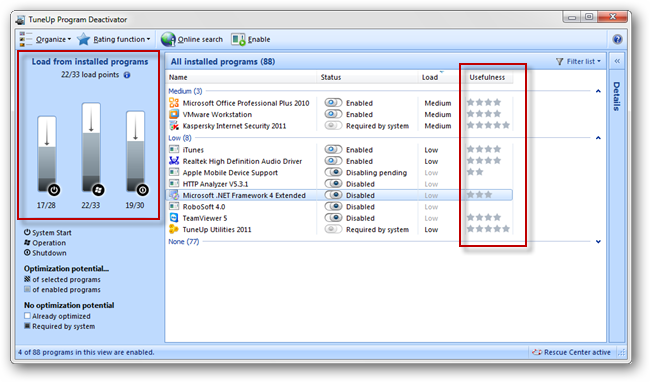Select the TuneUp Utilities 2011 row
The image size is (650, 382).
tap(340, 229)
